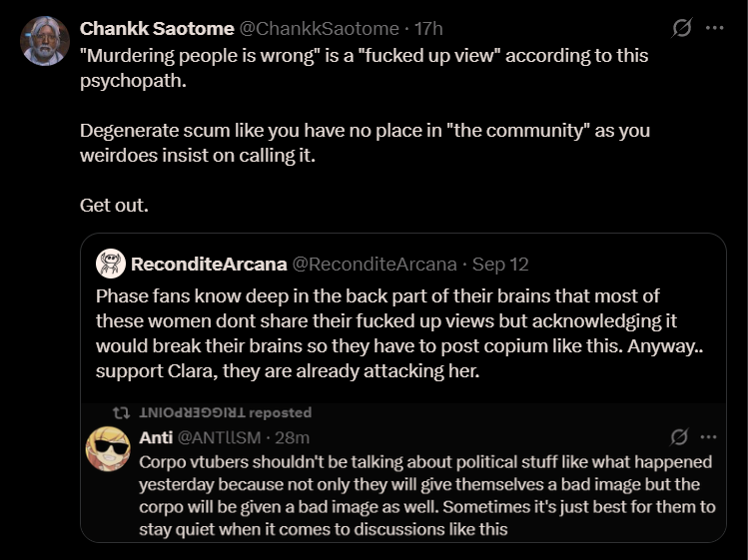Open the more options menu on Chankk's post

click(714, 28)
